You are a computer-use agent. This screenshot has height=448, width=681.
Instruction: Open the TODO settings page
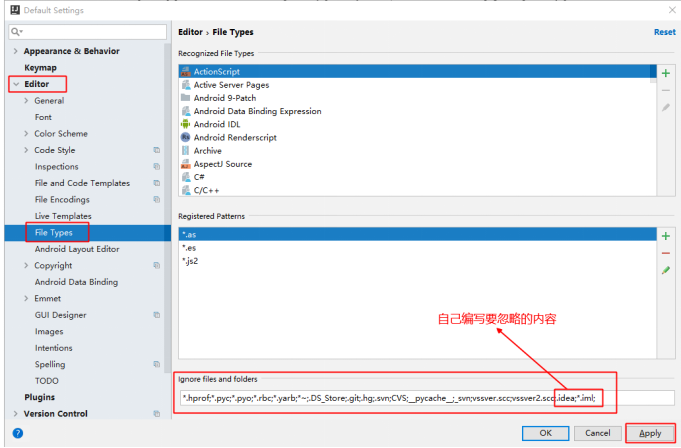(x=46, y=381)
